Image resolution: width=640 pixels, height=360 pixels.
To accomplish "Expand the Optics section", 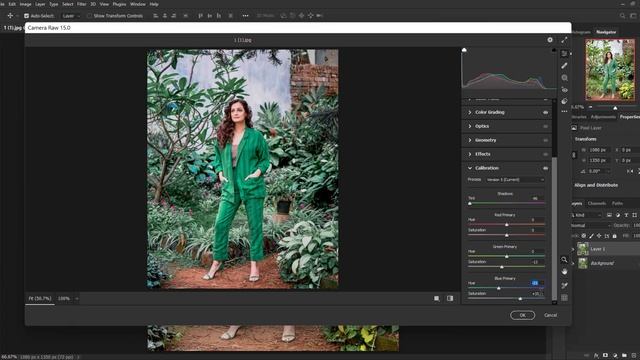I will coord(470,126).
